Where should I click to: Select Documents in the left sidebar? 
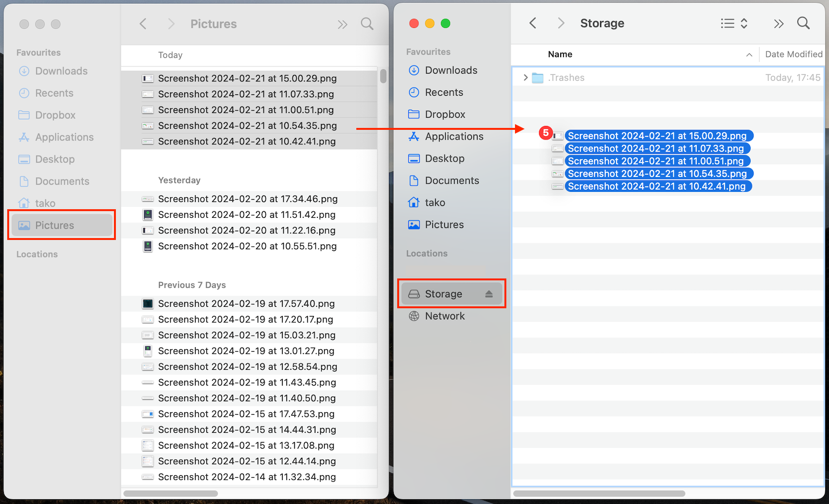click(x=62, y=181)
